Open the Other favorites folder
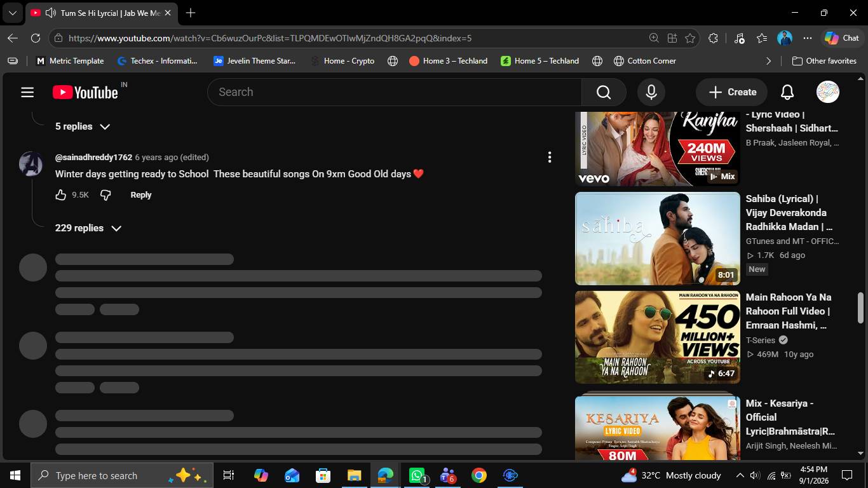Image resolution: width=868 pixels, height=488 pixels. click(824, 61)
